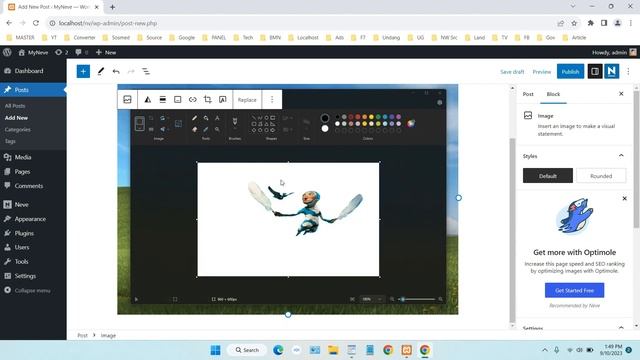The width and height of the screenshot is (640, 360).
Task: Dismiss the Optimole promotion card
Action: (624, 198)
